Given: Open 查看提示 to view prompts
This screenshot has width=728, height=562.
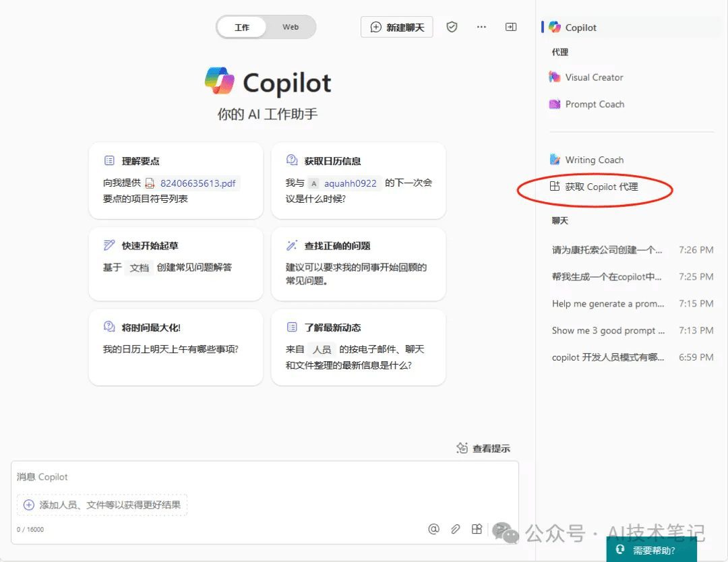Looking at the screenshot, I should [x=483, y=448].
